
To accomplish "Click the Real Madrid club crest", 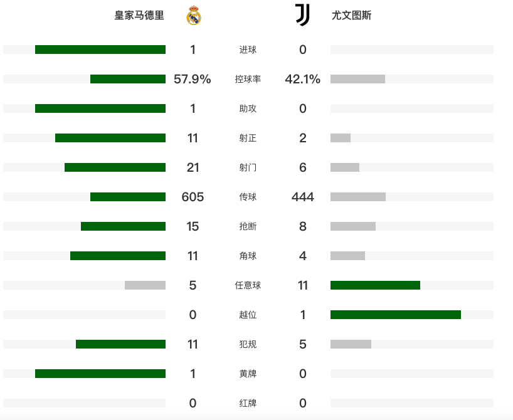I will coord(194,16).
